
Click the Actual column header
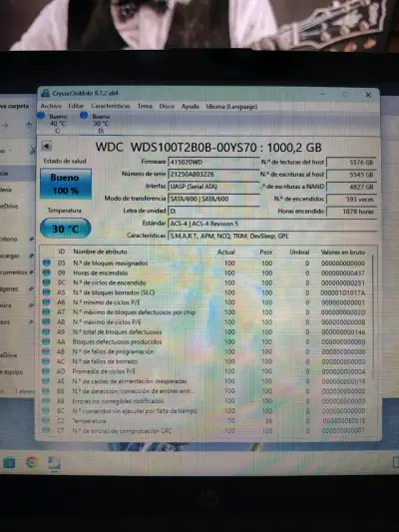click(226, 253)
